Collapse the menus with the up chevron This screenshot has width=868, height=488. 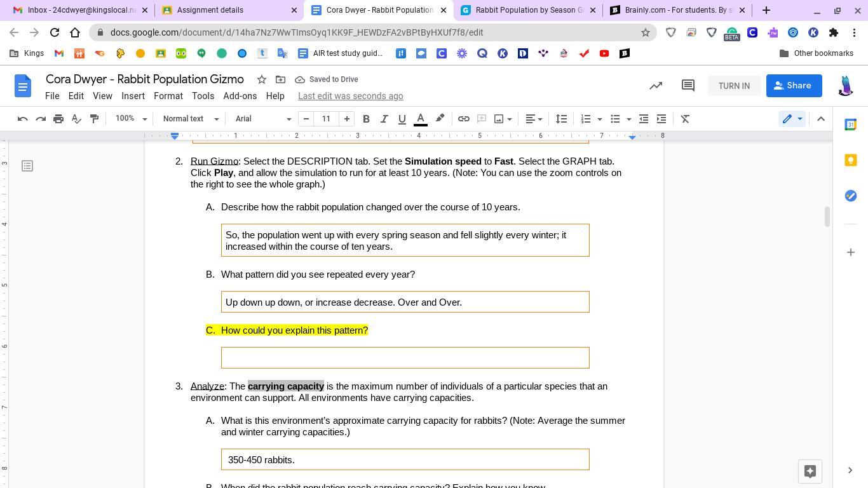click(821, 119)
